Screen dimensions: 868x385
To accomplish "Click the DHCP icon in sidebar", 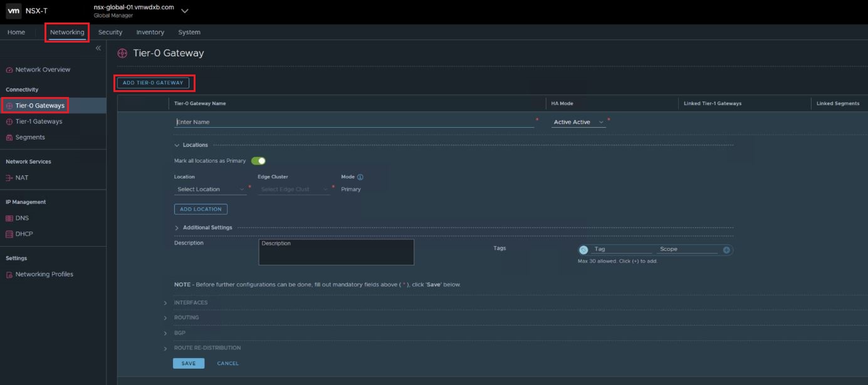I will click(9, 234).
